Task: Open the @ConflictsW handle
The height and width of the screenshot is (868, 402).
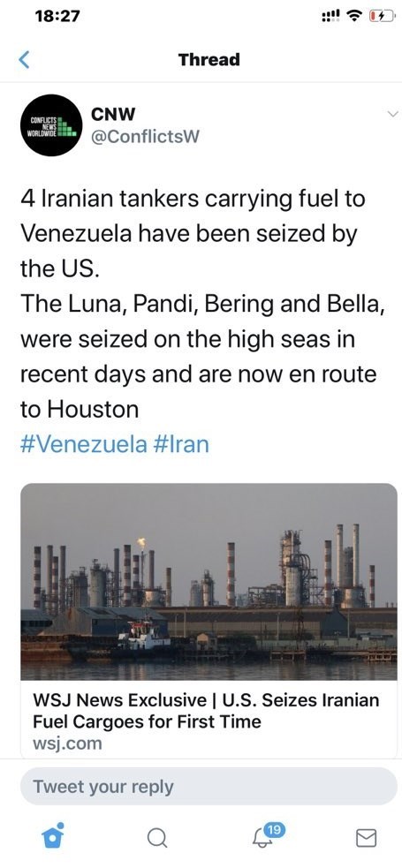Action: (x=144, y=137)
